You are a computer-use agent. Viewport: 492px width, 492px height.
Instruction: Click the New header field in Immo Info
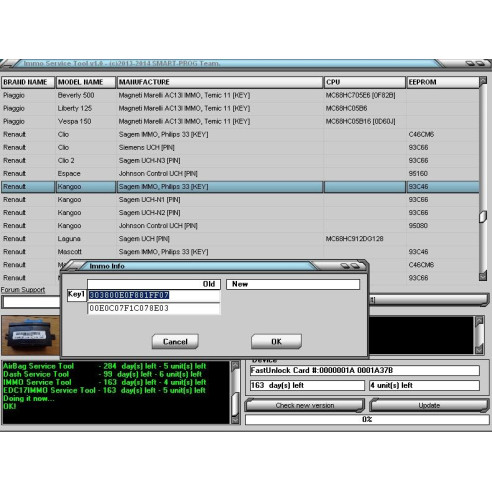[x=293, y=284]
